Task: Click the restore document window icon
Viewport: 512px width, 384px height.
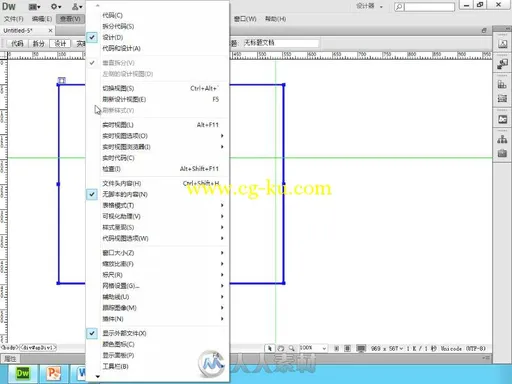Action: (x=484, y=30)
